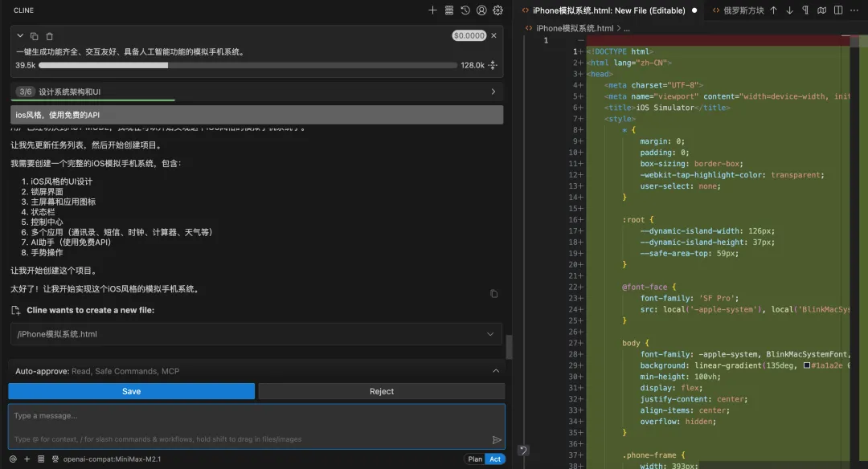Toggle inline diff view book icon
The image size is (868, 469).
(822, 10)
